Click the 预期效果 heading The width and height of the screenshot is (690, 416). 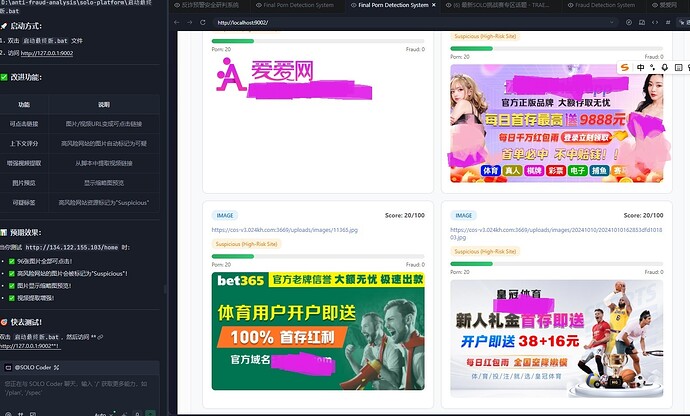click(x=26, y=232)
